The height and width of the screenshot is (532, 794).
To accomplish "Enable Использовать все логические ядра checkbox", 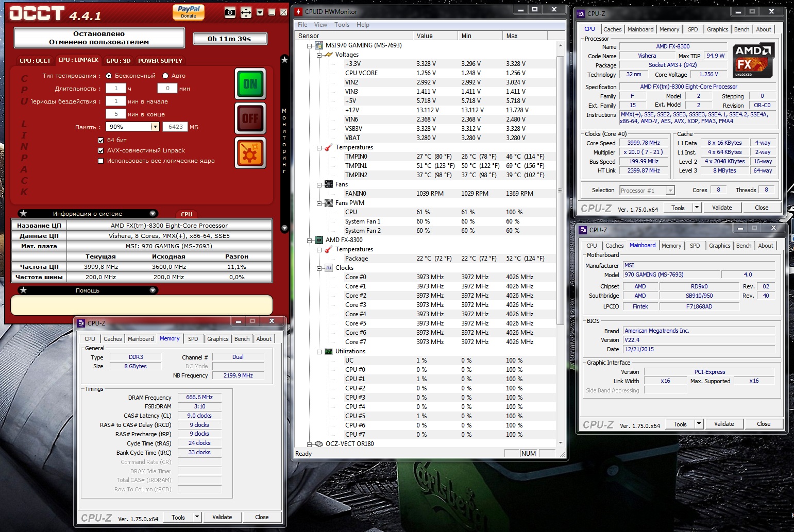I will pyautogui.click(x=101, y=161).
